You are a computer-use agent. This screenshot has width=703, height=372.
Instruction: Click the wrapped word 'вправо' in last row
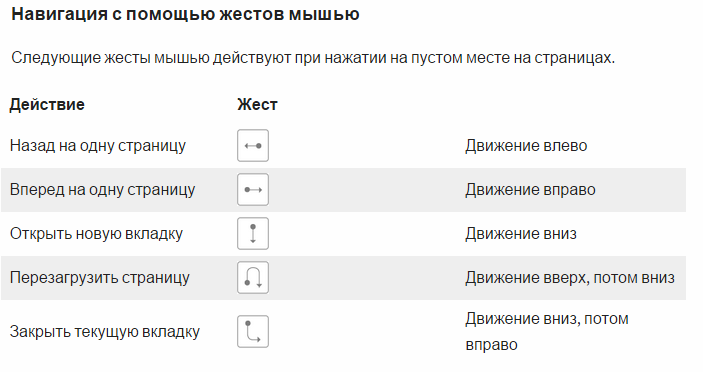tap(491, 345)
